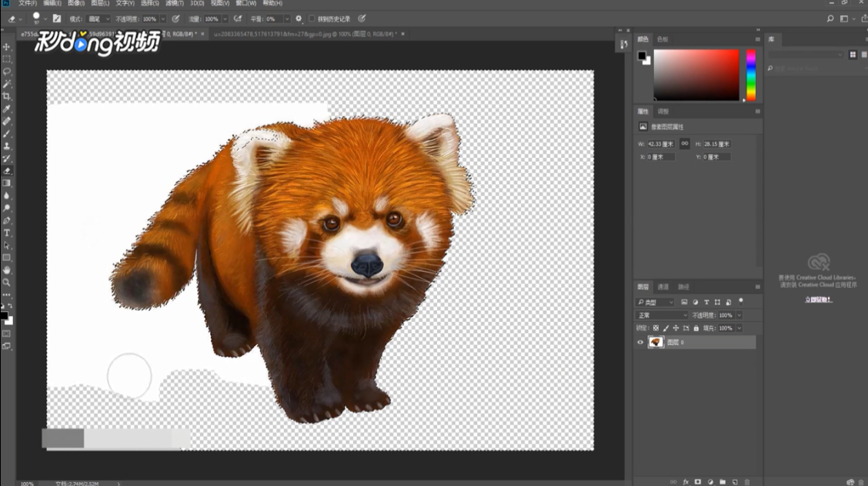
Task: Toggle the lock all icon in Layers panel
Action: click(696, 328)
